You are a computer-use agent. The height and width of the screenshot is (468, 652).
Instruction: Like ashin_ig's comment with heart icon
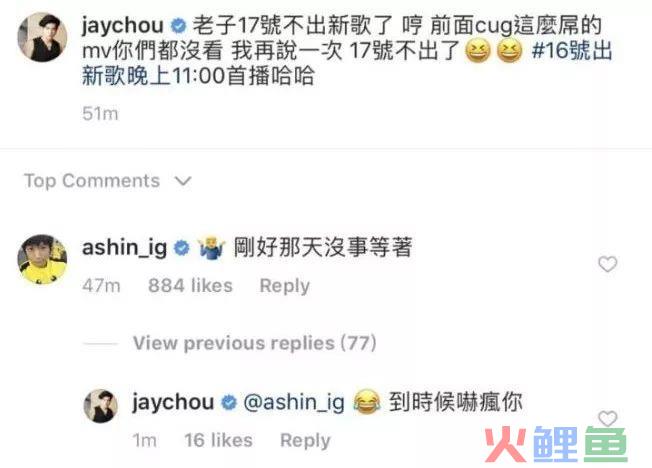point(608,264)
